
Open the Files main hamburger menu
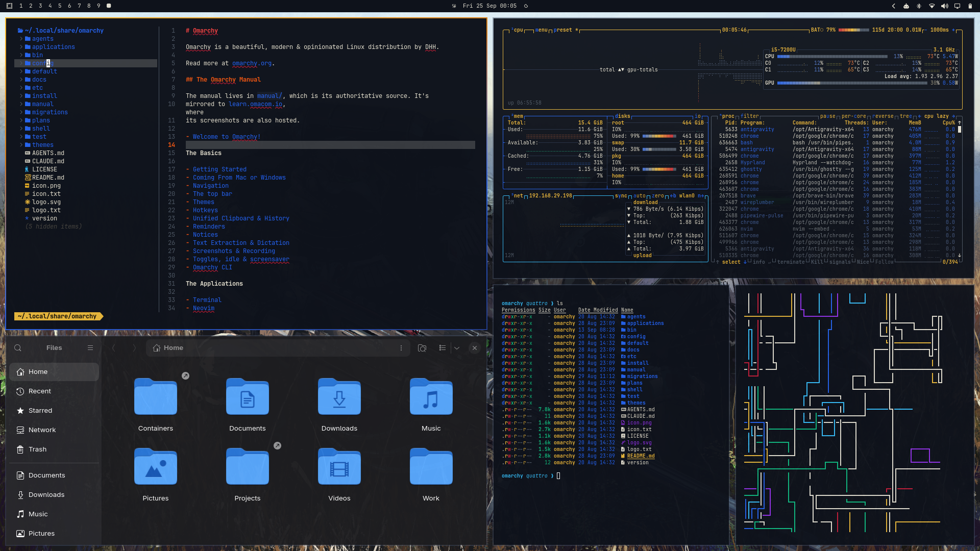click(x=90, y=348)
